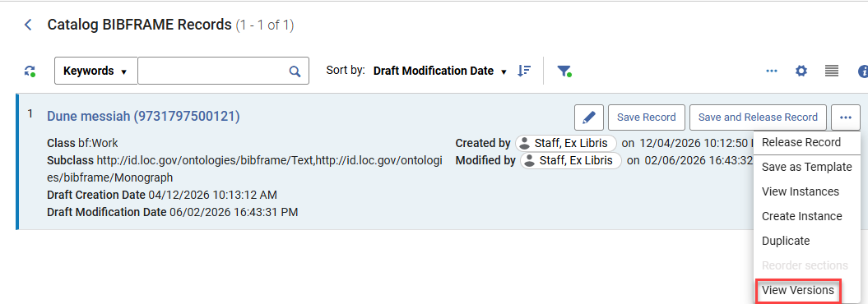This screenshot has width=868, height=304.
Task: Select Save as Template menu entry
Action: pyautogui.click(x=806, y=167)
